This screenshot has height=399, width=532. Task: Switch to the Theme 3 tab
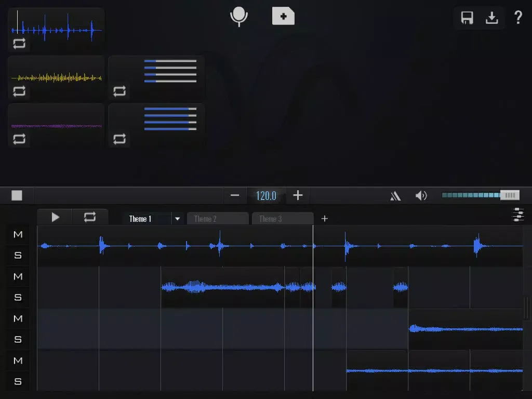tap(283, 219)
